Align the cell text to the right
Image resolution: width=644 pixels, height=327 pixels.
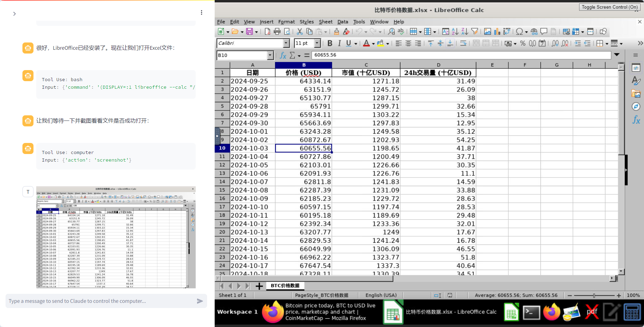(418, 44)
